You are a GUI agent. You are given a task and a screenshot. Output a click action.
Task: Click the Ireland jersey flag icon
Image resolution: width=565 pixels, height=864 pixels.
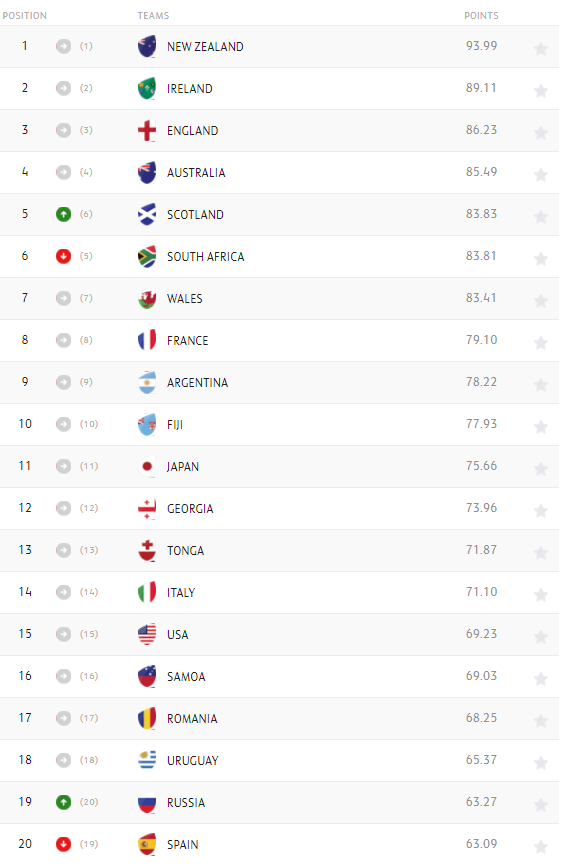147,88
